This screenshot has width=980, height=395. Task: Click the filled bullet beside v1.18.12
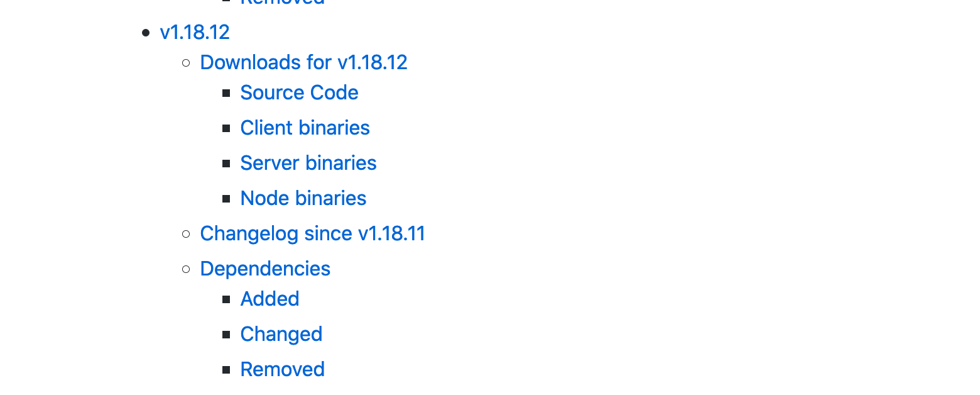tap(146, 33)
